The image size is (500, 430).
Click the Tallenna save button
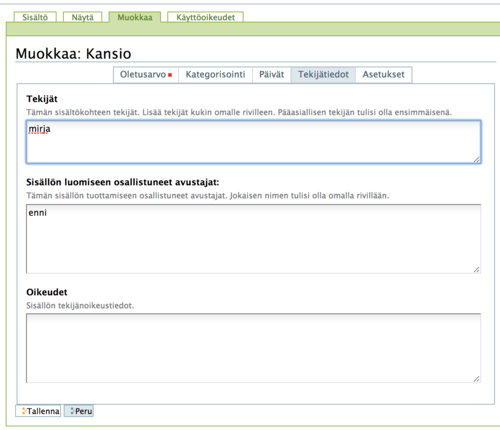(38, 411)
